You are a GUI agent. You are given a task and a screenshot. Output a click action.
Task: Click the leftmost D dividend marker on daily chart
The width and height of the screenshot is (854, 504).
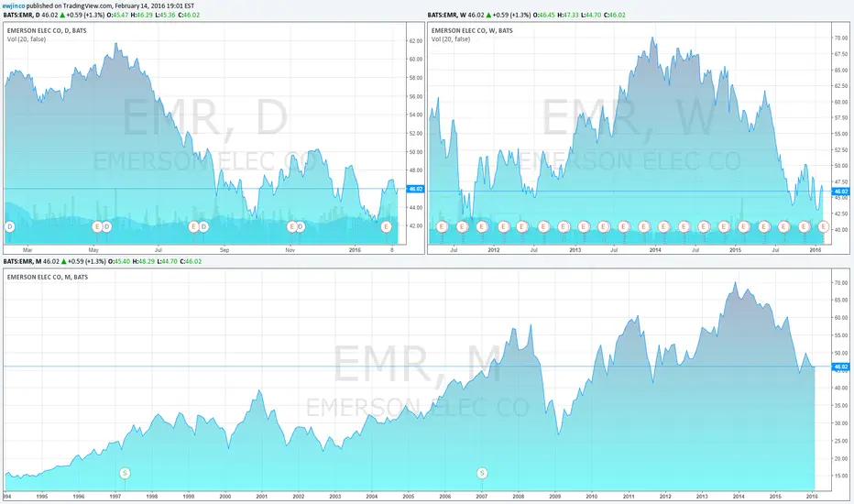click(9, 226)
